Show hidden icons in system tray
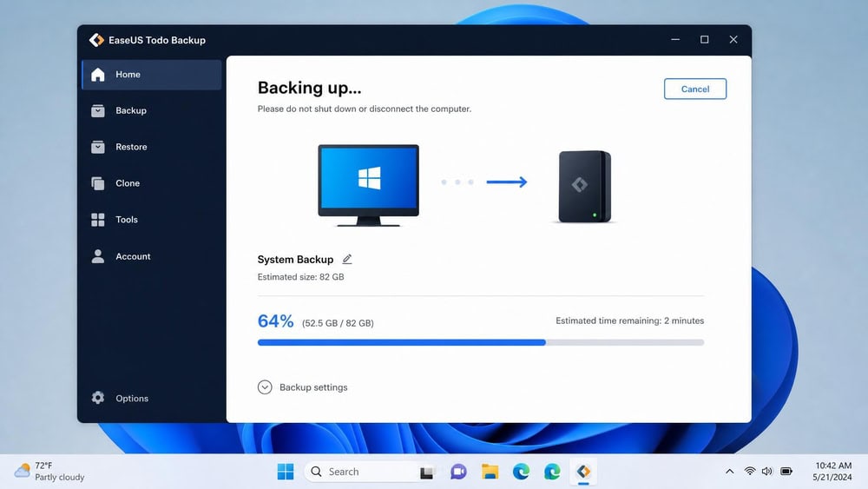868x489 pixels. [730, 472]
